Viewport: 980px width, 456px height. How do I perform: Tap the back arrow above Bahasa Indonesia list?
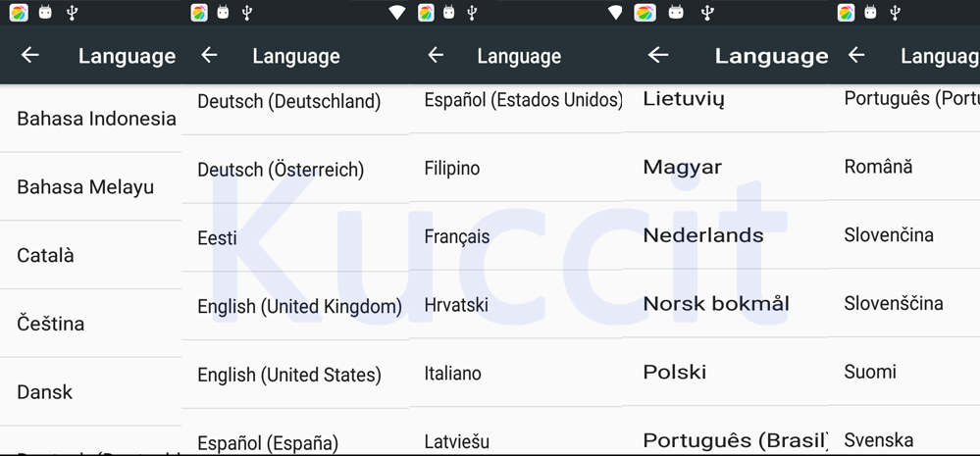pyautogui.click(x=30, y=55)
